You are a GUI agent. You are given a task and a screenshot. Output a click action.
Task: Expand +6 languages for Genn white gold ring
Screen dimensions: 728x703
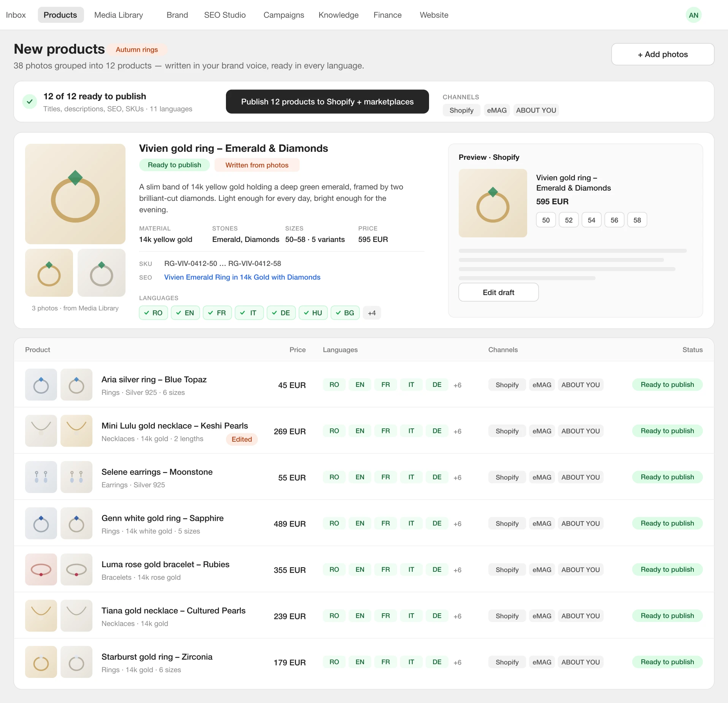click(x=458, y=524)
